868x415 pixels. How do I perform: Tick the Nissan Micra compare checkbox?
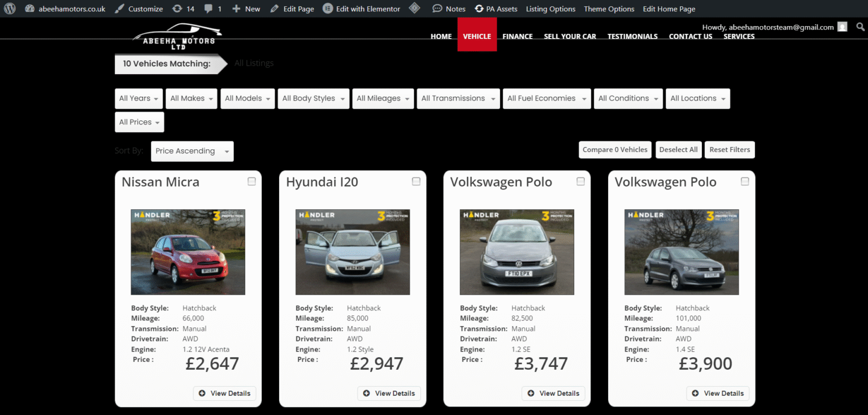[251, 181]
